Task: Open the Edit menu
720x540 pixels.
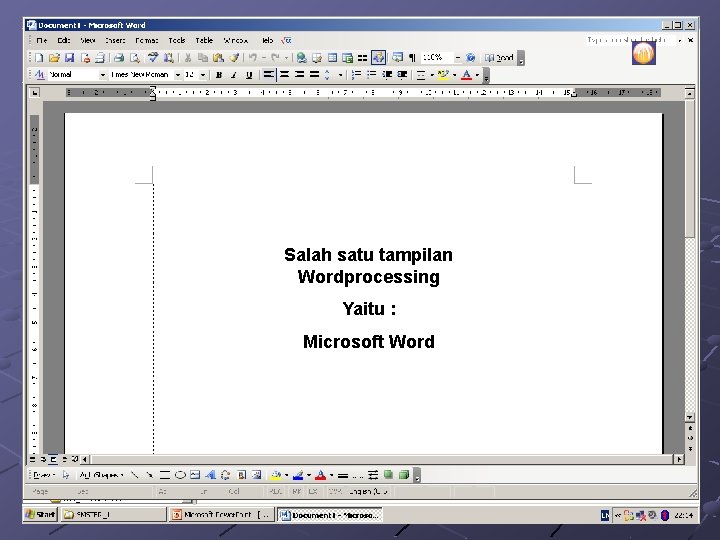Action: (x=64, y=40)
